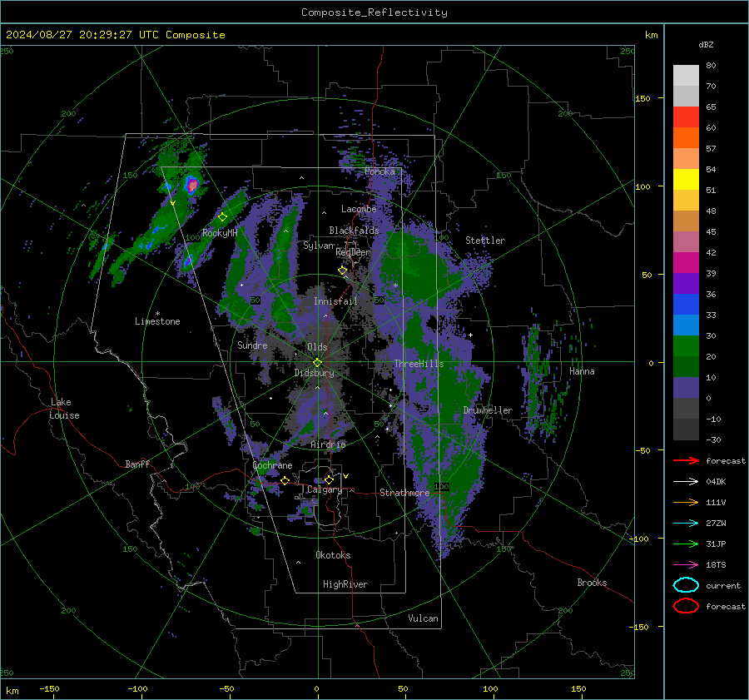Click the Hanna town label
The height and width of the screenshot is (700, 749).
tap(582, 371)
